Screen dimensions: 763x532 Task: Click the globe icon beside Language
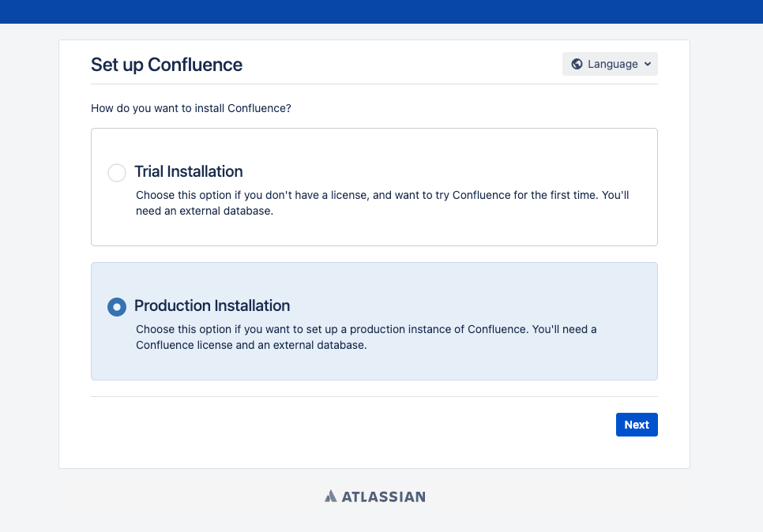point(577,64)
